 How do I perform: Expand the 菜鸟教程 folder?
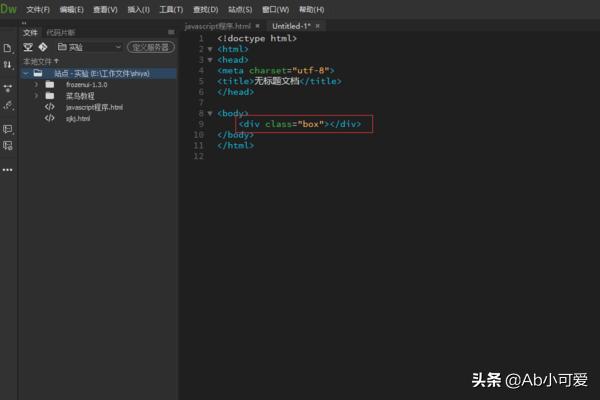[36, 96]
